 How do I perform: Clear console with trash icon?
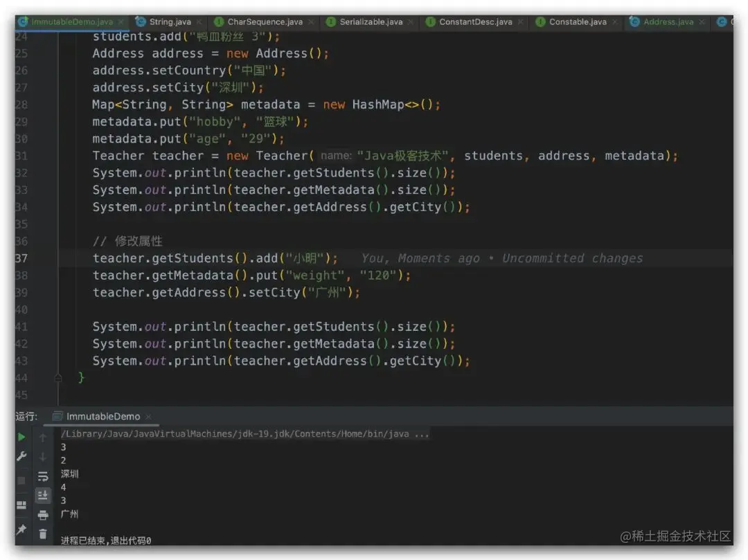[x=43, y=534]
